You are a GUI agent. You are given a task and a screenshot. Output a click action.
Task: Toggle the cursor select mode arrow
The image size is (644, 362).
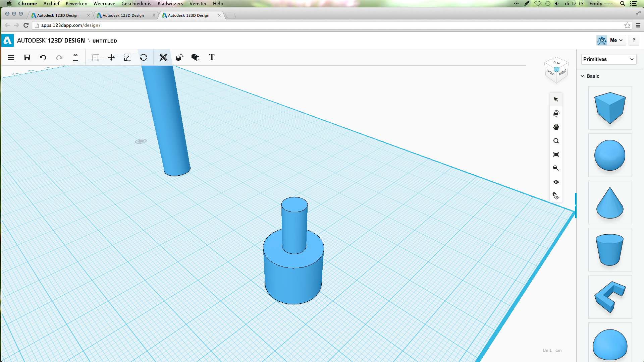[556, 100]
